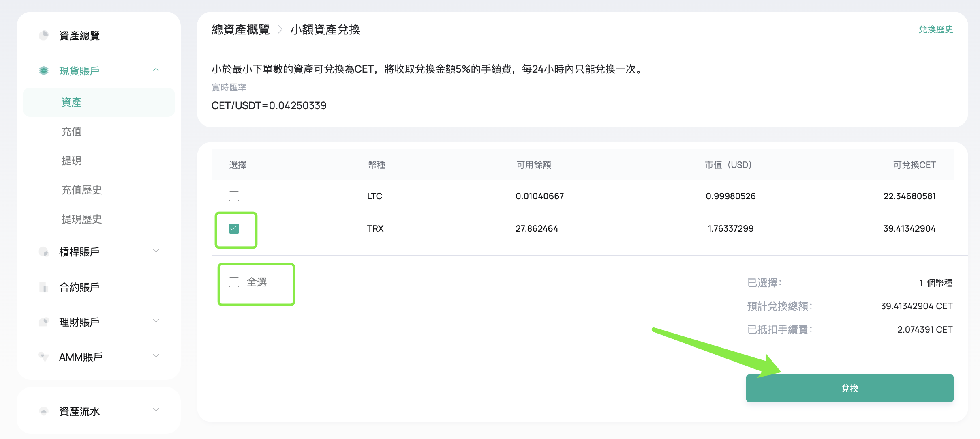Go to 充值 in the sidebar
This screenshot has width=980, height=439.
pos(71,131)
